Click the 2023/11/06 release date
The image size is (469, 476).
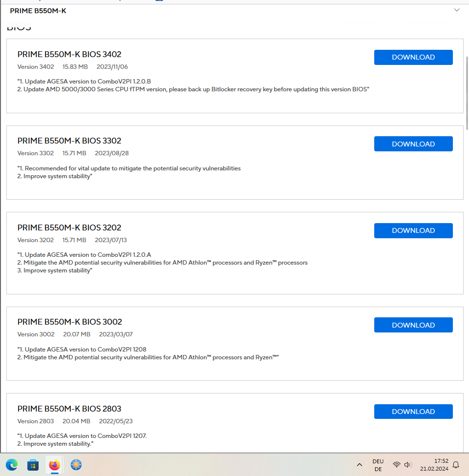[112, 67]
